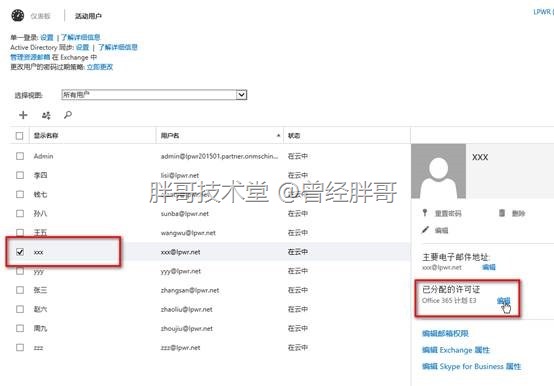Viewport: 554px width, 386px height.
Task: Select zhouju@lpwr.net username cell
Action: [187, 328]
